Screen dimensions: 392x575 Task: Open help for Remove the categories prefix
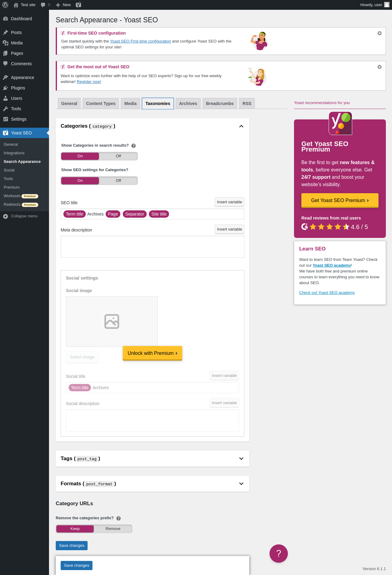119,518
